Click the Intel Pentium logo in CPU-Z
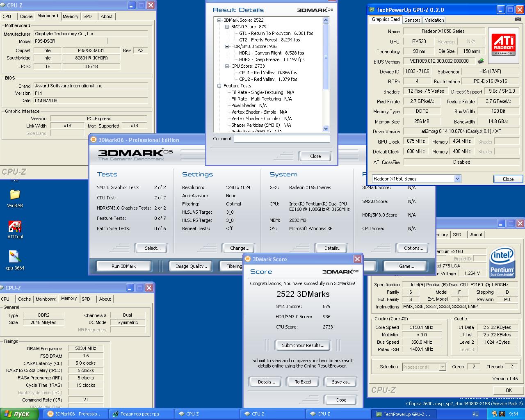525x420 pixels. tap(502, 262)
